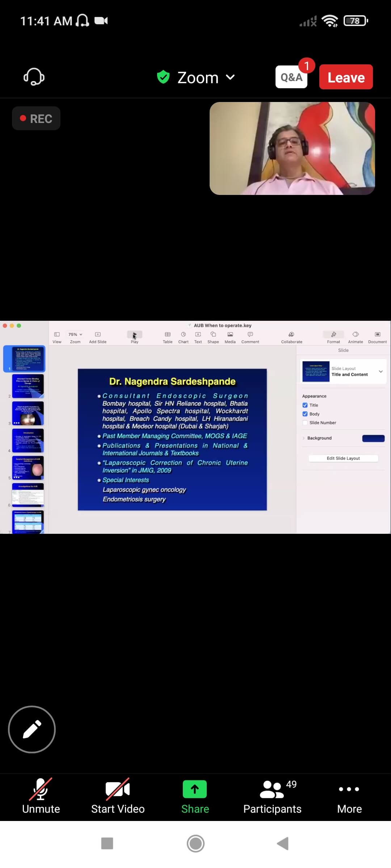This screenshot has height=868, width=391.
Task: Tap the Share screen icon
Action: [x=195, y=790]
